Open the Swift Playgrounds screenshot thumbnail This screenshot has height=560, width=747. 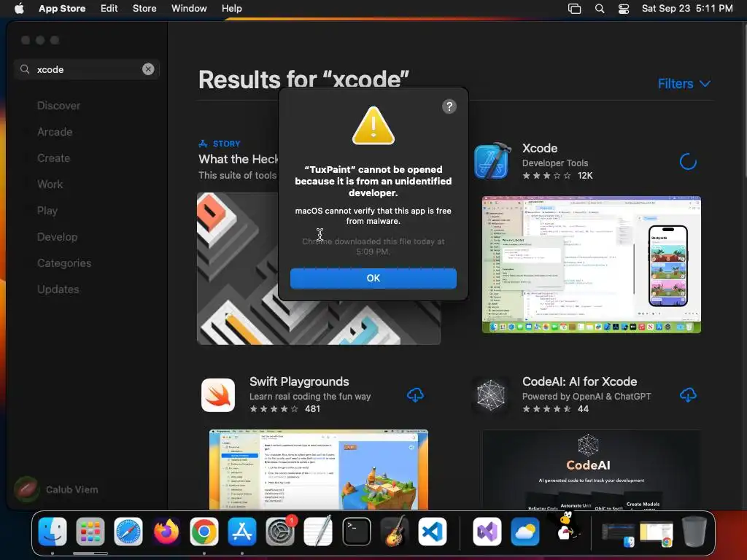(319, 470)
